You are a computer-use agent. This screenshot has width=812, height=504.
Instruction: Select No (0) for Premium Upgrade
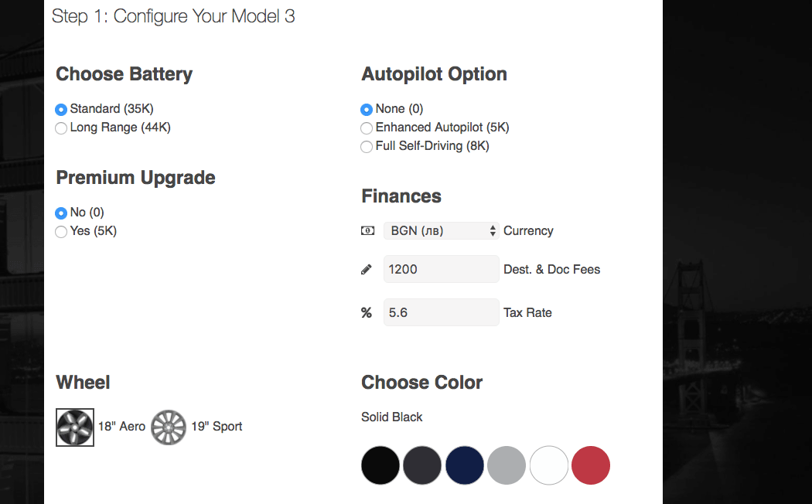pyautogui.click(x=61, y=213)
